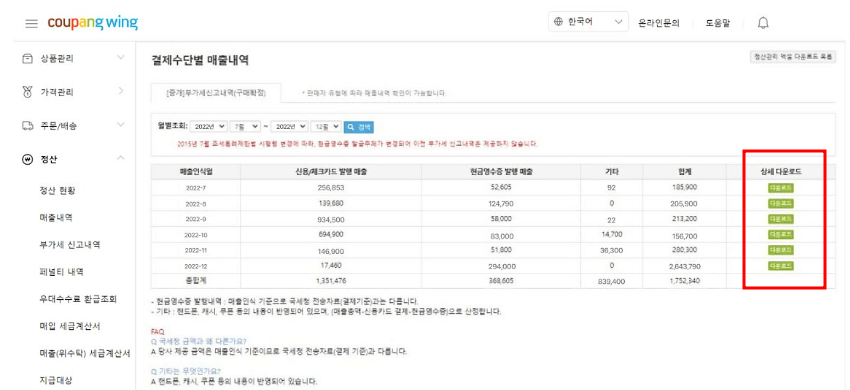Screen dimensions: 850x390
Task: Click the 상세 다운로드 column header
Action: coord(781,171)
